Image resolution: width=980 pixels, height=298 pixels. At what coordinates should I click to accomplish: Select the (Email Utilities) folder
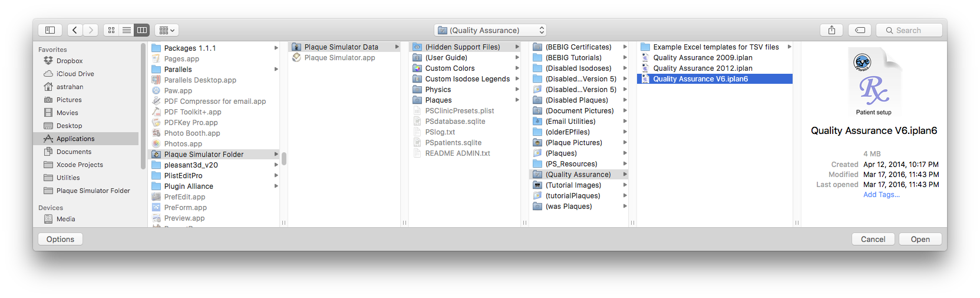(570, 122)
